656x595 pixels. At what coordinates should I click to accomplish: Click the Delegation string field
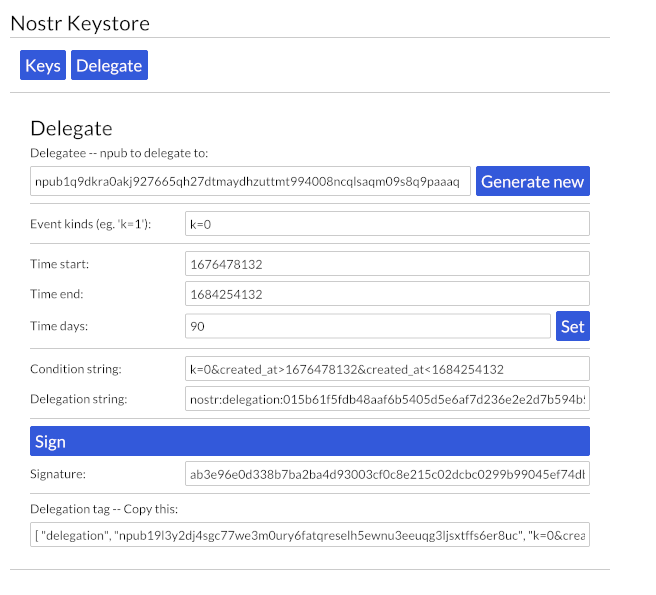point(387,399)
